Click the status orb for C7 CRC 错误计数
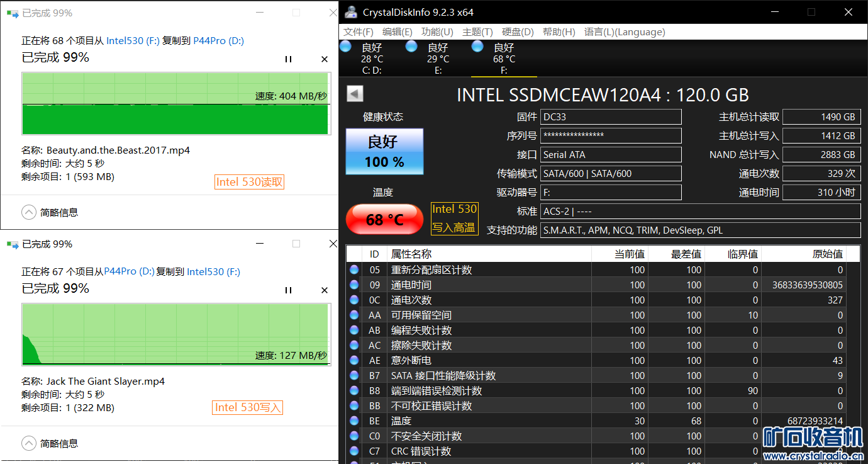The height and width of the screenshot is (464, 868). click(x=354, y=451)
